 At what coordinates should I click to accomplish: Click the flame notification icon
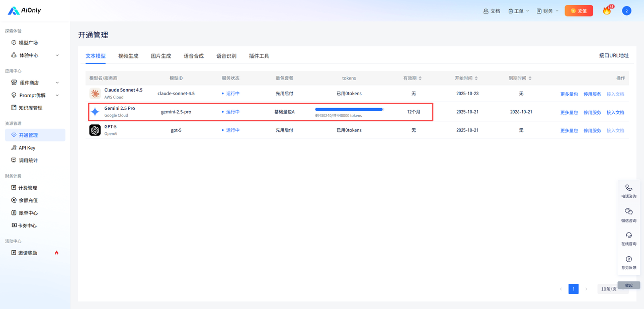click(607, 11)
